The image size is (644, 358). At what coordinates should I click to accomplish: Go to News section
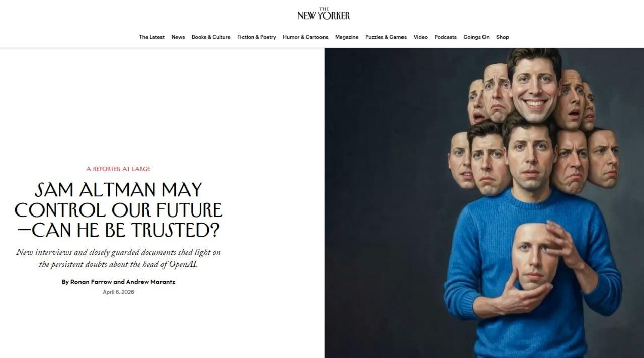pyautogui.click(x=178, y=37)
